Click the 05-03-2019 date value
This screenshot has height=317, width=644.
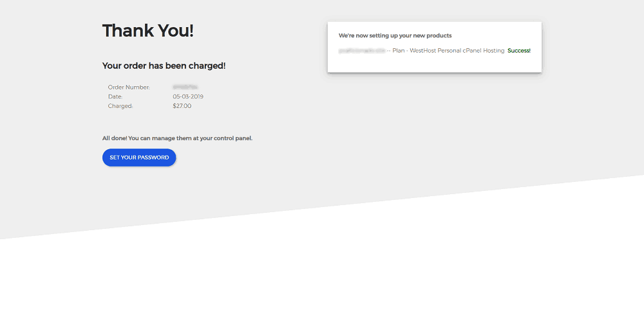[188, 97]
